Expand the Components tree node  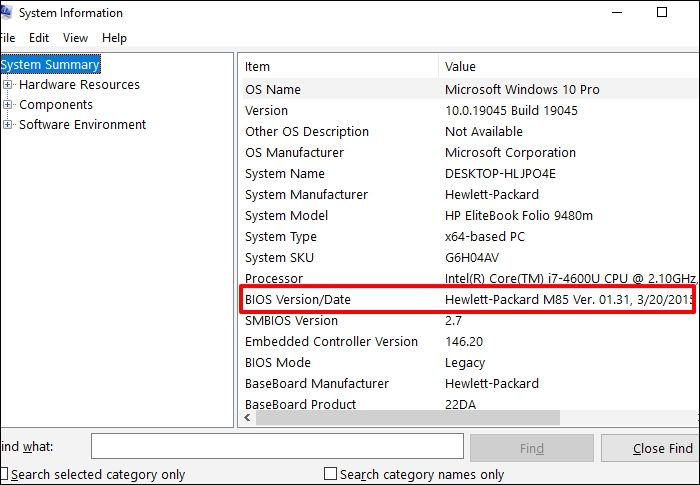[8, 105]
